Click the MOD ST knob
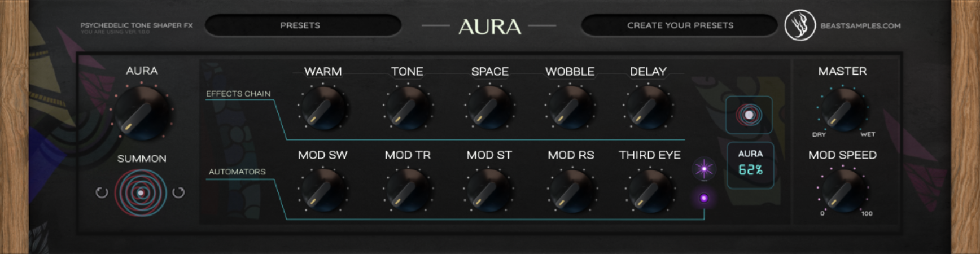The height and width of the screenshot is (254, 980). [x=489, y=191]
